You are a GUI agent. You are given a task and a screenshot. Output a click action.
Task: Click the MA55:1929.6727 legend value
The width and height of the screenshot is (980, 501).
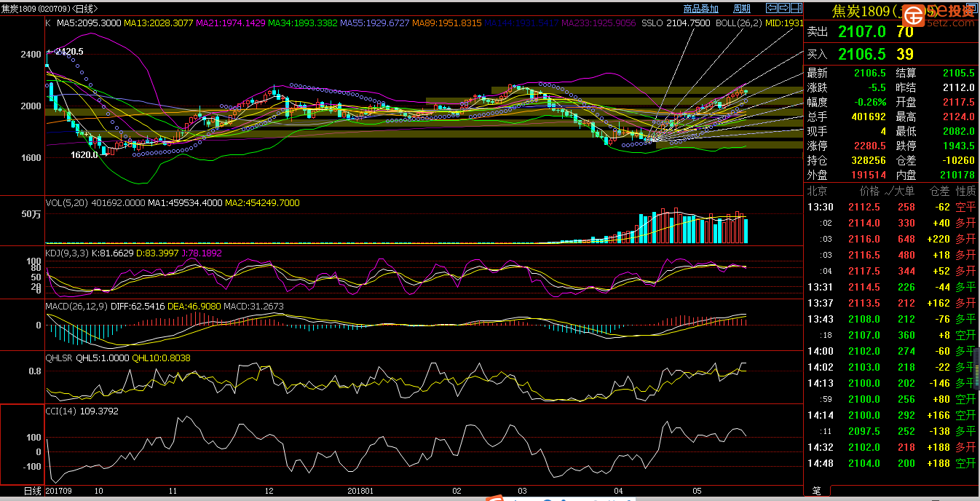coord(375,23)
